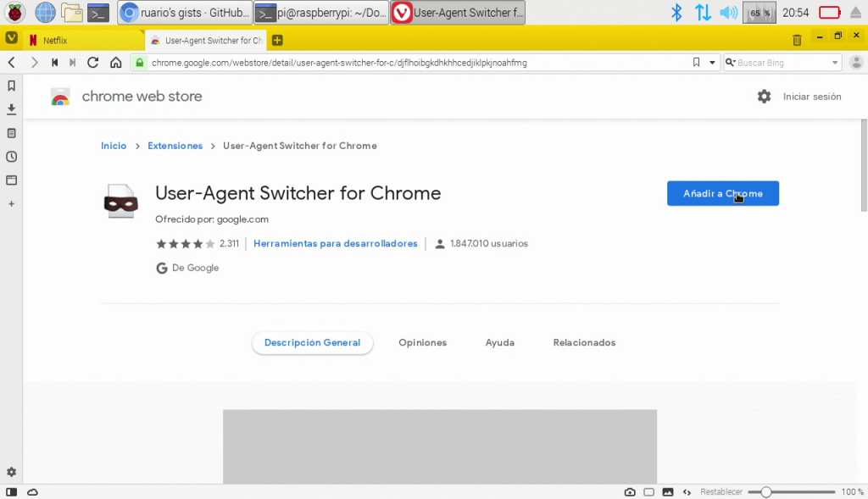The width and height of the screenshot is (868, 499).
Task: Click Iniciar sesión
Action: click(812, 97)
